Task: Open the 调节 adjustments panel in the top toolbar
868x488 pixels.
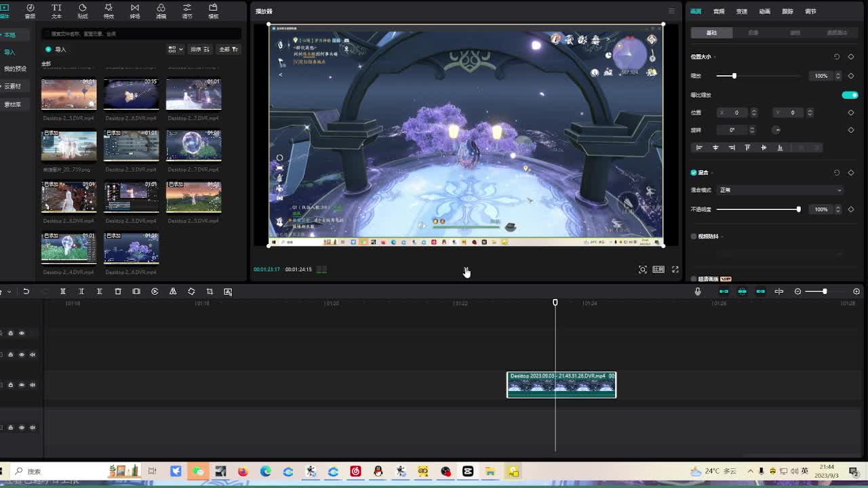Action: point(187,11)
